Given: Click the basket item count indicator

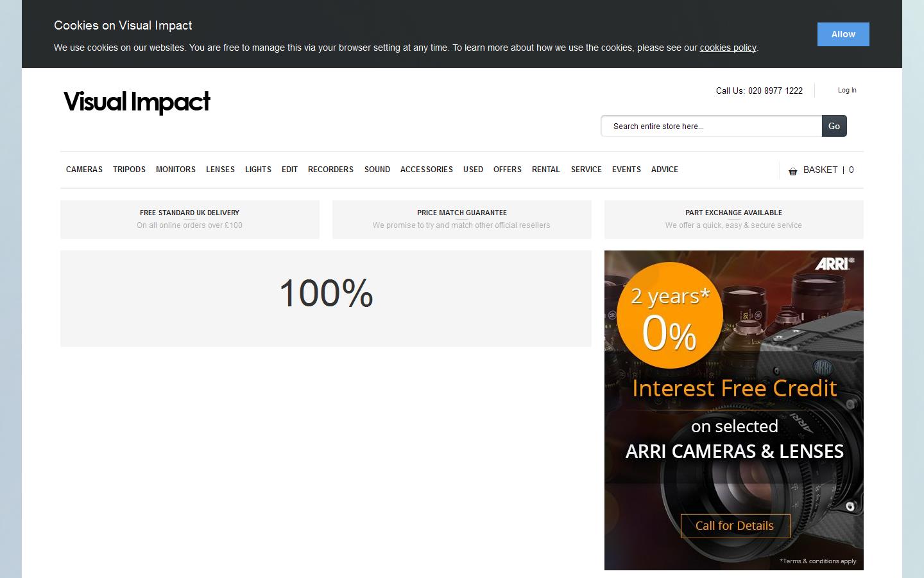Looking at the screenshot, I should tap(851, 170).
